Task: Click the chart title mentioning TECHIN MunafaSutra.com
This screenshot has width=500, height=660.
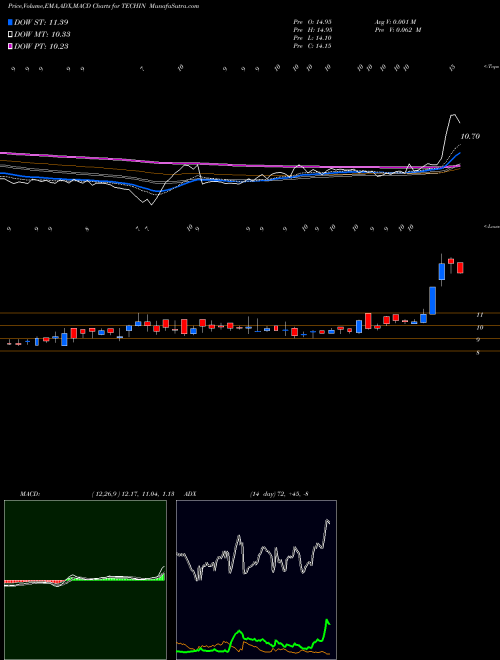Action: pyautogui.click(x=104, y=6)
